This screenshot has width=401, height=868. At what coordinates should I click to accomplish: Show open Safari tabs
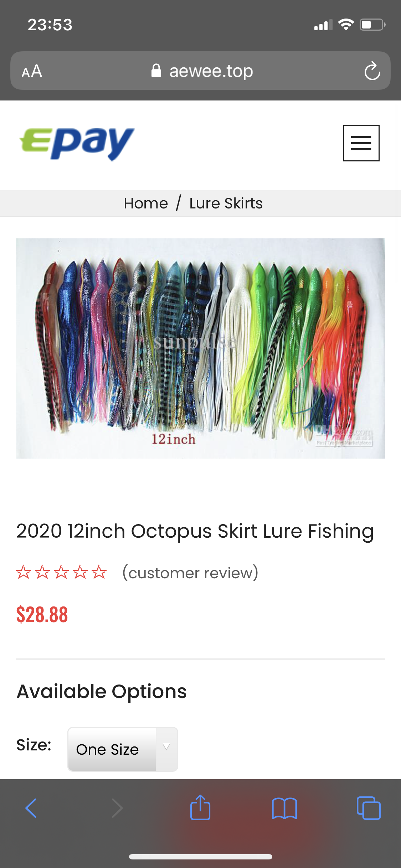369,808
